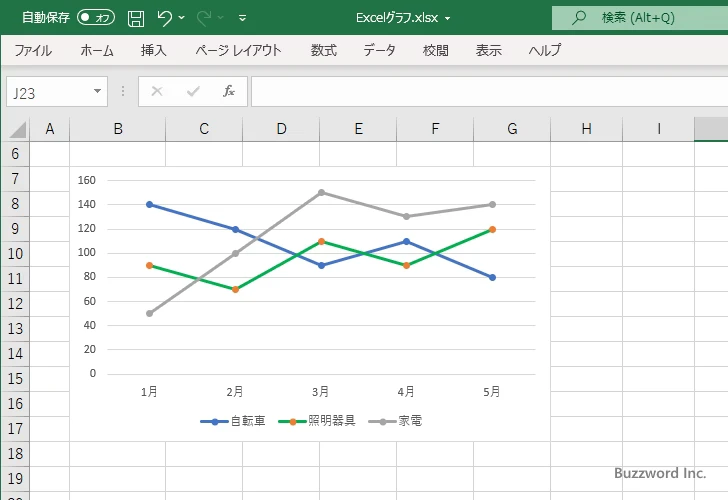Select the 自転車 legend entry
This screenshot has width=728, height=500.
pyautogui.click(x=233, y=421)
